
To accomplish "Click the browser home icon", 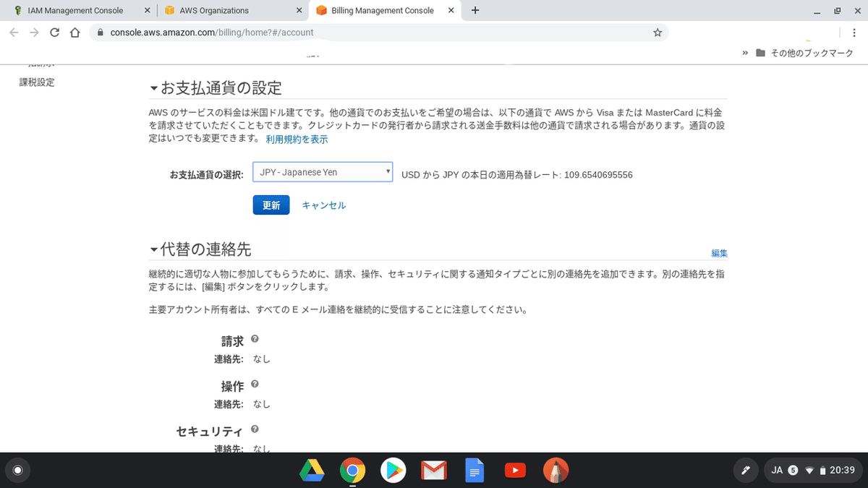I will (x=75, y=32).
